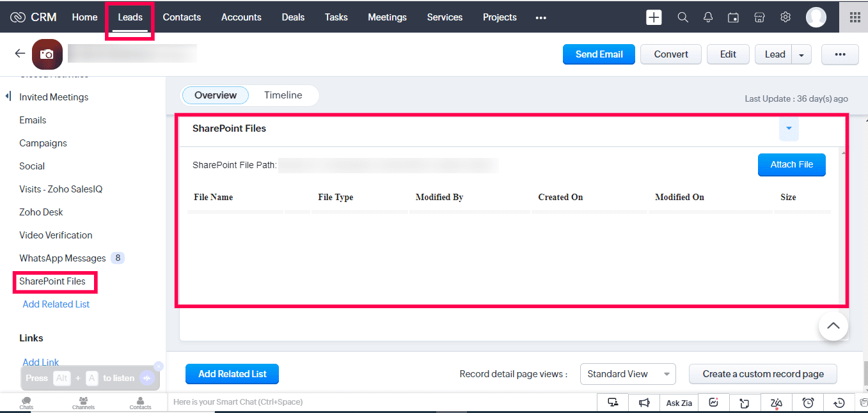
Task: Click the Attach File button
Action: coord(792,165)
